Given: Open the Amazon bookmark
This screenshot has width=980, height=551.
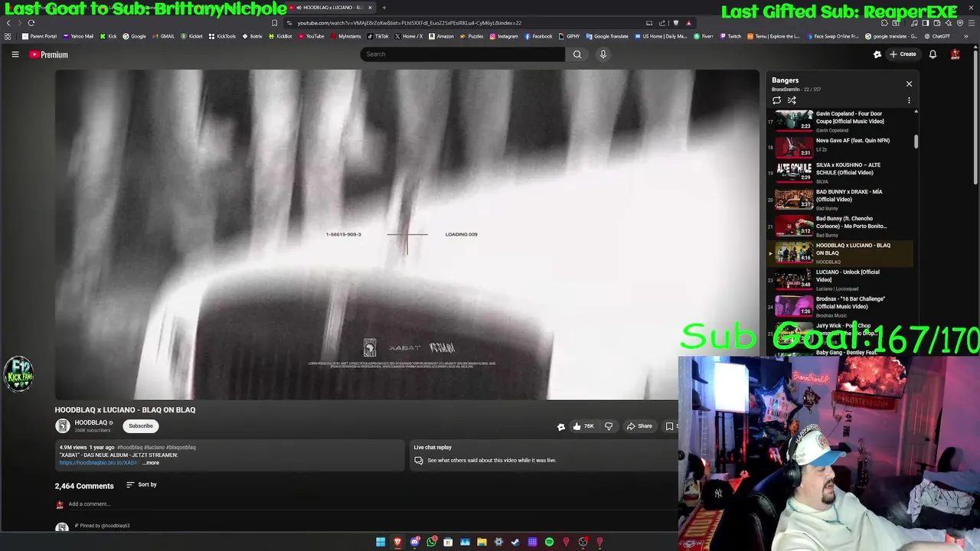Looking at the screenshot, I should 441,36.
